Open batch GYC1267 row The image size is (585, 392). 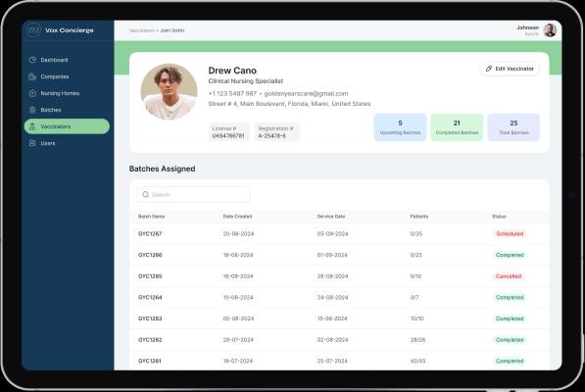[339, 234]
